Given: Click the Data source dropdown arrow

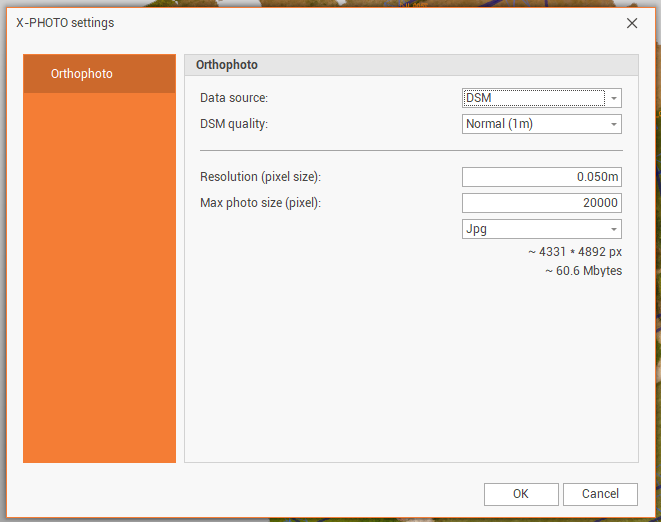Looking at the screenshot, I should (613, 98).
